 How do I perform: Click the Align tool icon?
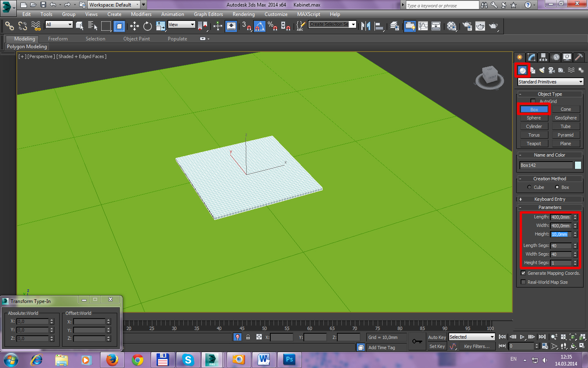(379, 26)
